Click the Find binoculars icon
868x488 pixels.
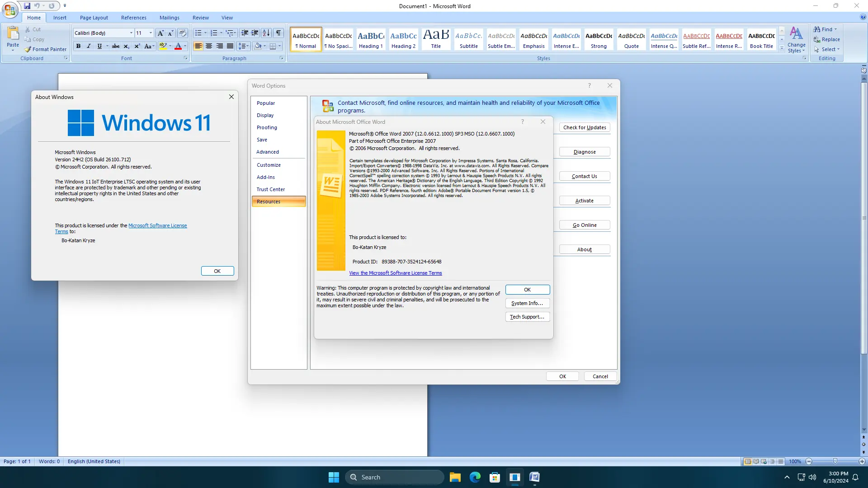tap(817, 29)
